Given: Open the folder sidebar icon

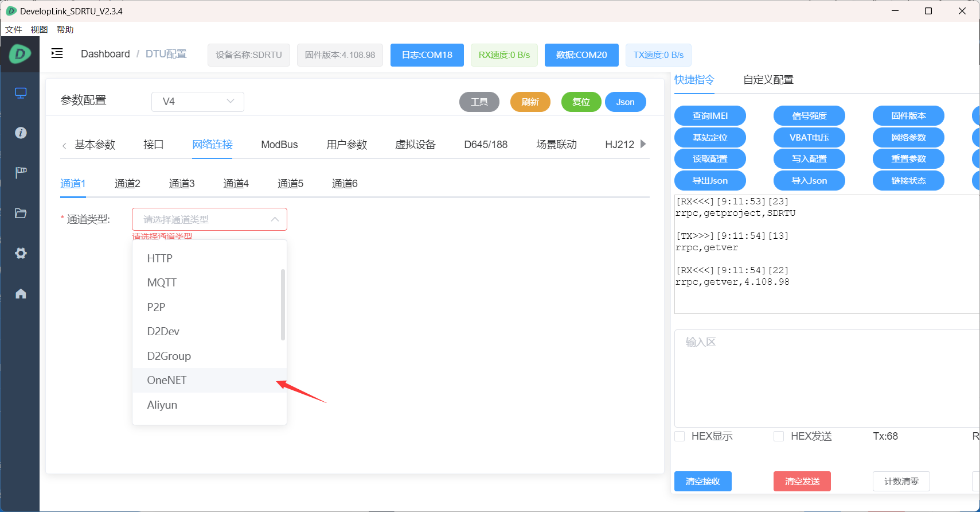Looking at the screenshot, I should 21,213.
